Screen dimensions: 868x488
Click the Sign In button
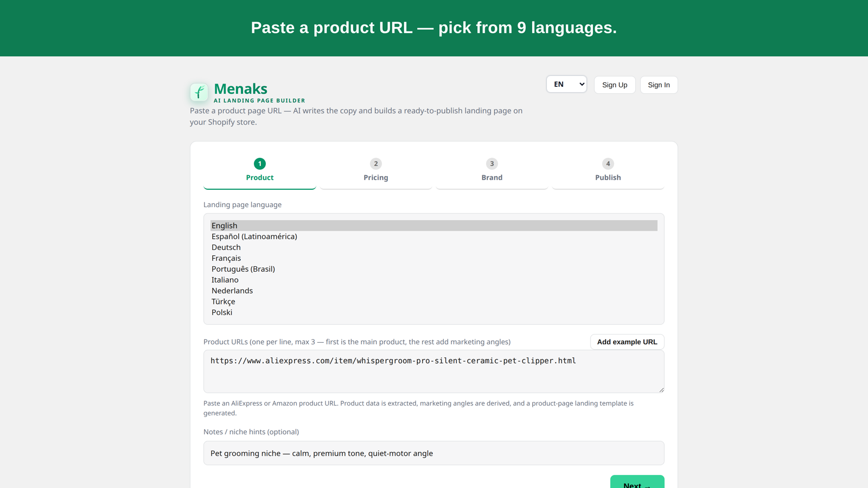click(659, 85)
